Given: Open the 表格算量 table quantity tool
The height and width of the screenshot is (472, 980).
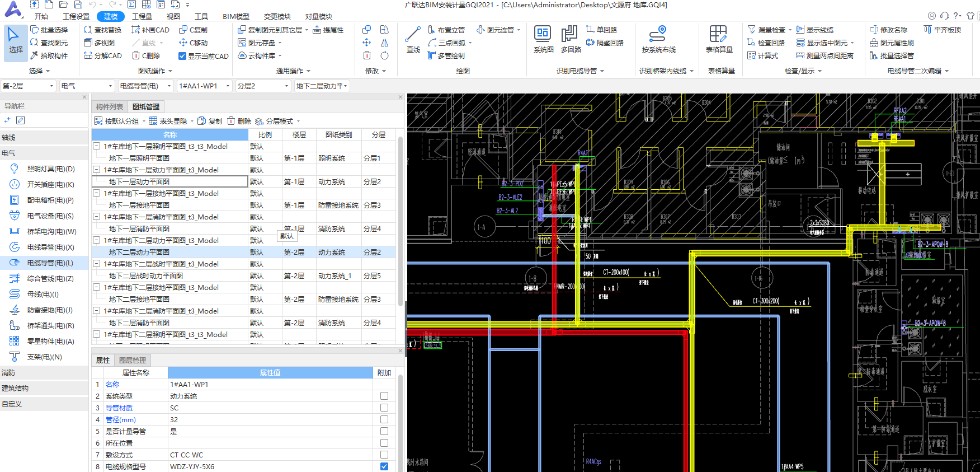Looking at the screenshot, I should pyautogui.click(x=719, y=40).
